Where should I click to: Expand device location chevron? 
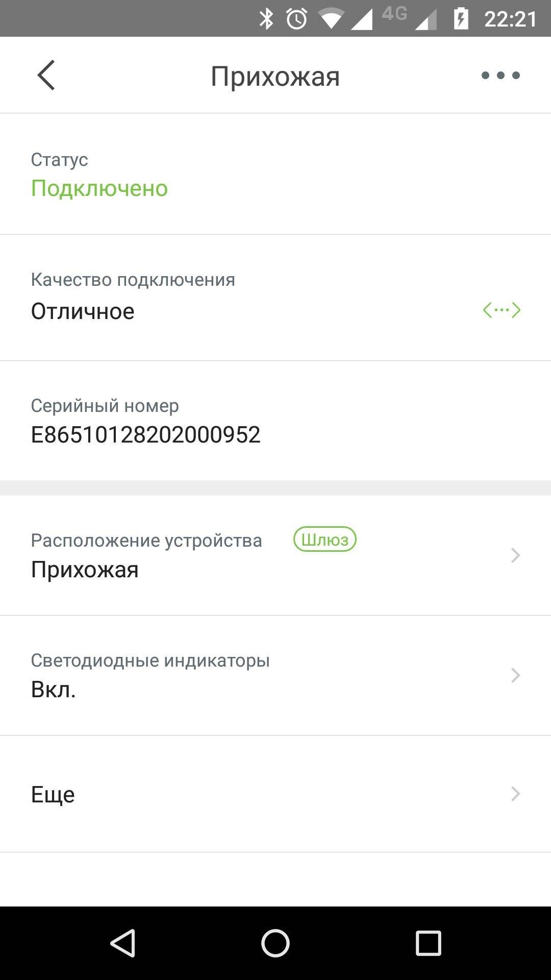[515, 555]
